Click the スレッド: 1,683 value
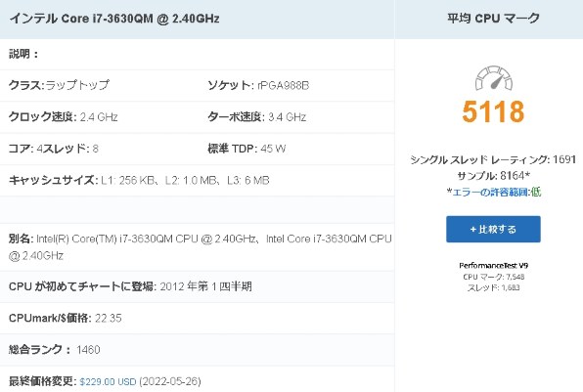583x392 pixels. 493,287
